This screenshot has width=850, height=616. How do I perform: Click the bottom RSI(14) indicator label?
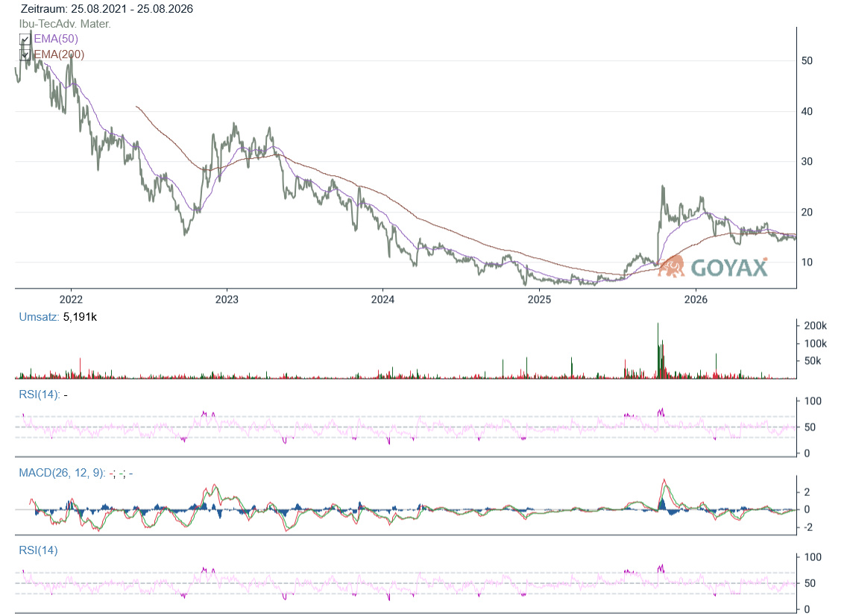click(38, 550)
